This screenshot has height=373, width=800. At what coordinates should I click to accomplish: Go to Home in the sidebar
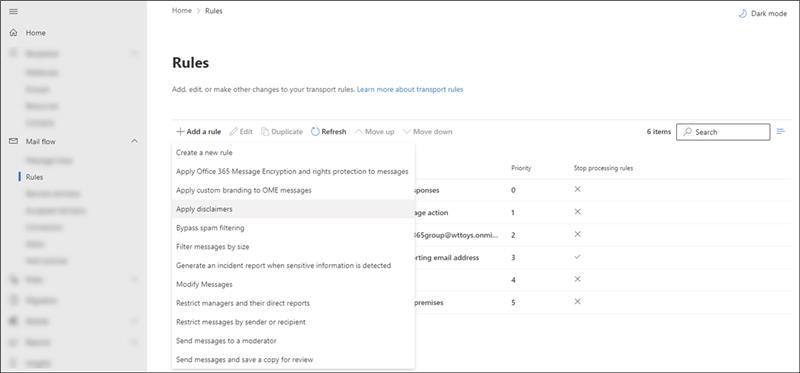click(35, 33)
